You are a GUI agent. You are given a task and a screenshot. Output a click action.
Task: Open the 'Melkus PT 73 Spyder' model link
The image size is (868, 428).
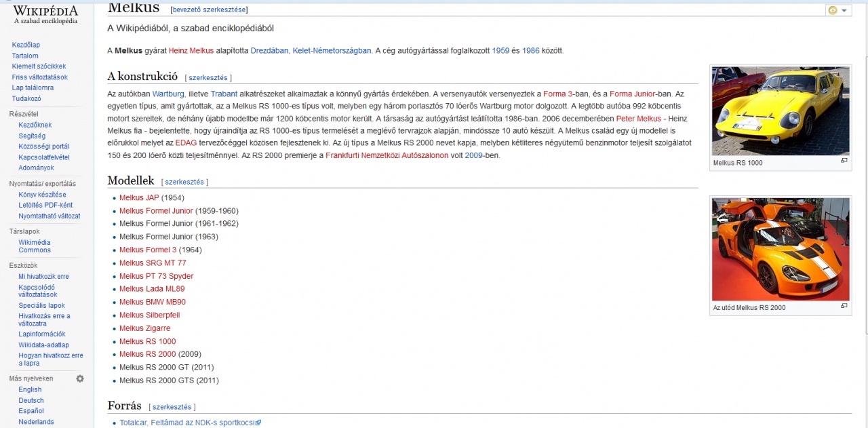coord(156,276)
